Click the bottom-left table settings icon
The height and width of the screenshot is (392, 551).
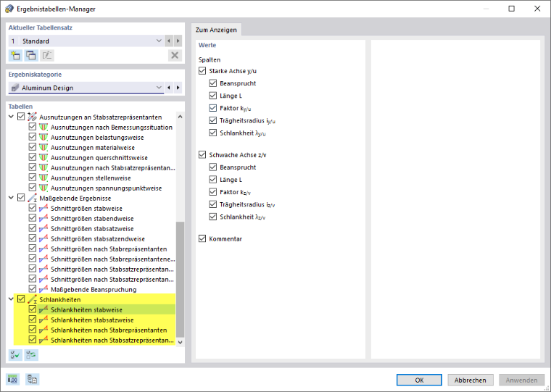click(x=32, y=380)
